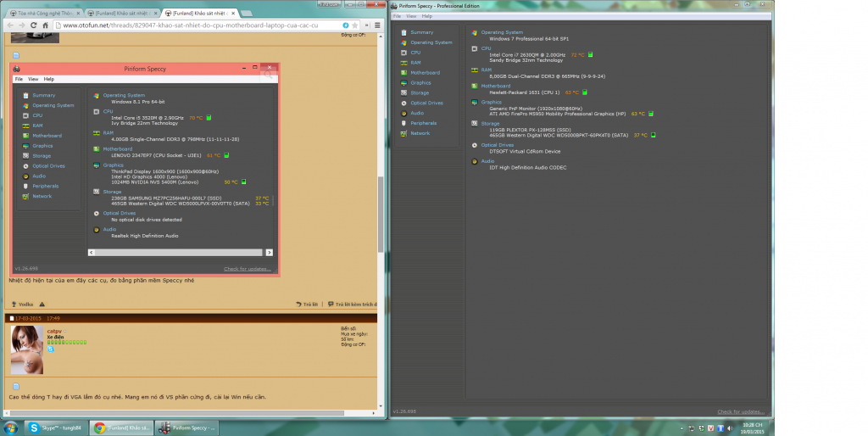Screen dimensions: 868x436
Task: Click Chrome taskbar button '[Funland] Khảo sá...'
Action: click(121, 428)
